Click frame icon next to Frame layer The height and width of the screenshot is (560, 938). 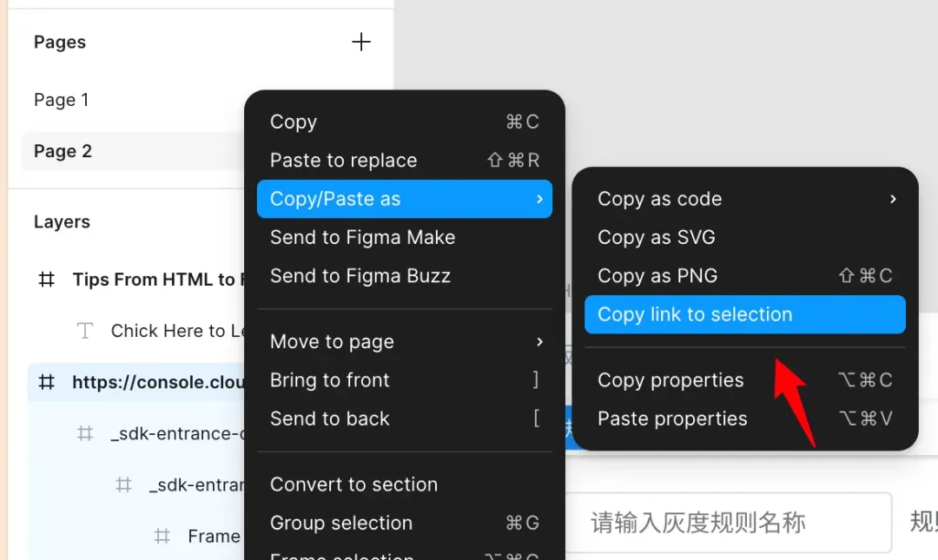point(162,537)
